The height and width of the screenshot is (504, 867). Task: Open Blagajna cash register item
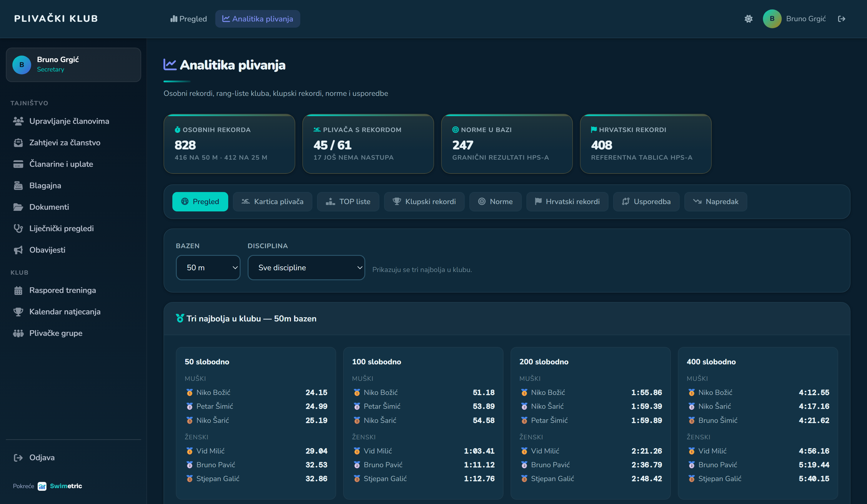coord(74,186)
